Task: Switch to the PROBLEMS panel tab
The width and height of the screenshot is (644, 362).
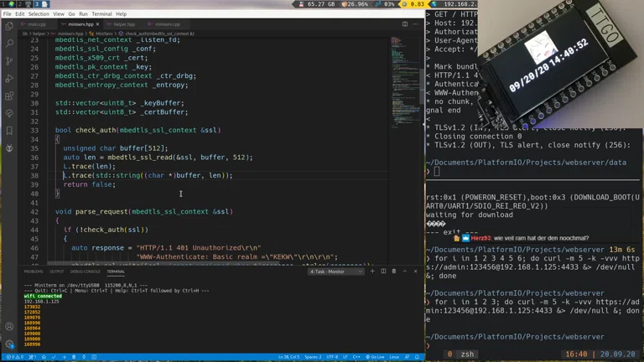Action: click(x=34, y=271)
